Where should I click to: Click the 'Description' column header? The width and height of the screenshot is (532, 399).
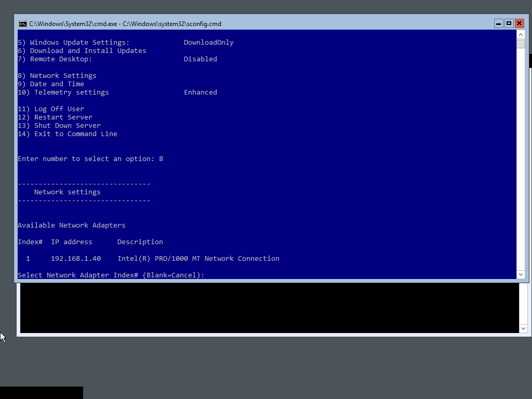coord(140,242)
